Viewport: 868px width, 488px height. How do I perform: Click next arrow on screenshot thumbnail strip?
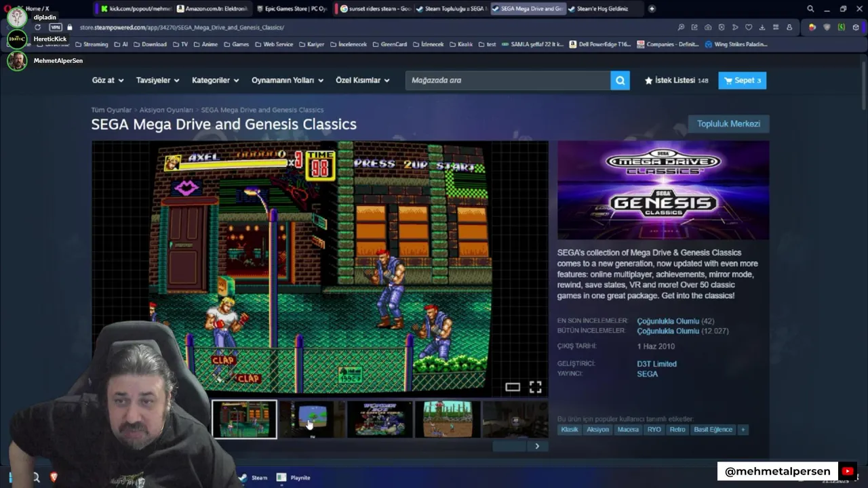pyautogui.click(x=537, y=446)
